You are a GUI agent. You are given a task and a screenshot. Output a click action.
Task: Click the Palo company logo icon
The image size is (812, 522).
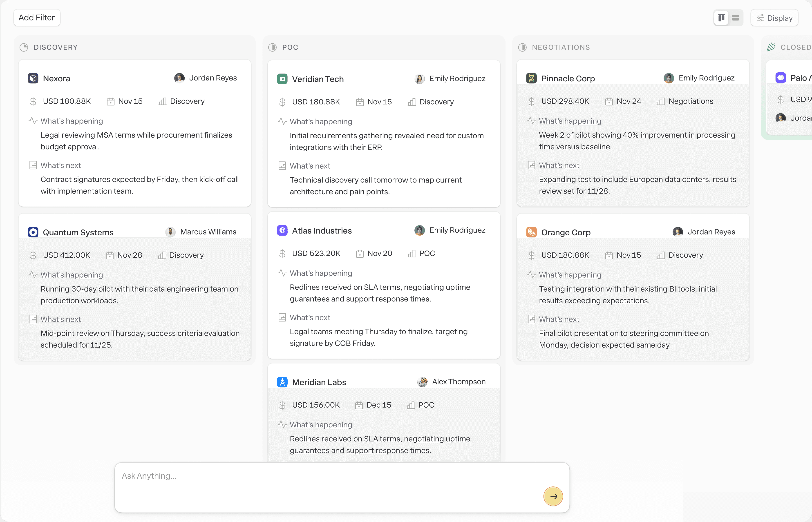[781, 78]
